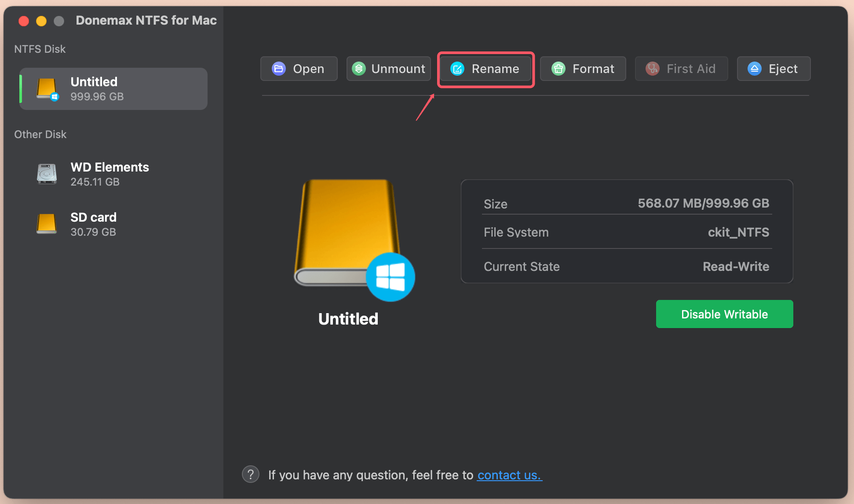Click the Format toolbar button
The height and width of the screenshot is (504, 854).
[x=583, y=69]
